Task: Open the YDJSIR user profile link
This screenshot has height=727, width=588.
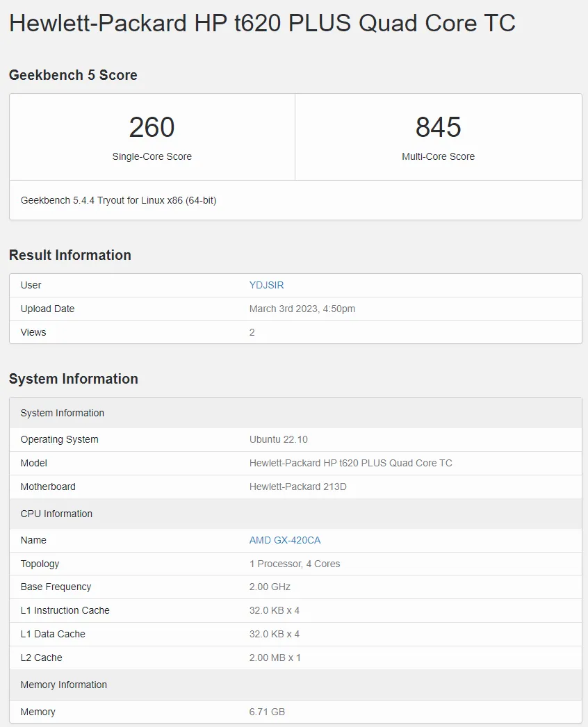Action: [266, 285]
